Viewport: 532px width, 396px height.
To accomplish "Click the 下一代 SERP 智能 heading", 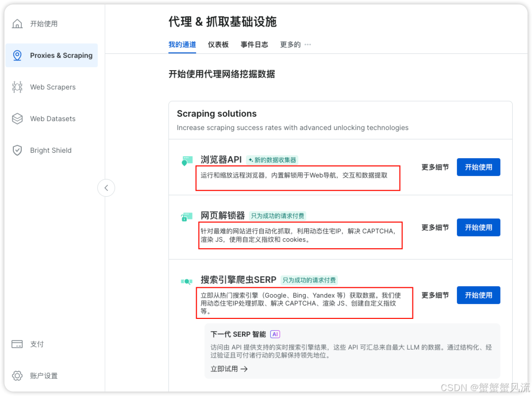I will tap(238, 334).
